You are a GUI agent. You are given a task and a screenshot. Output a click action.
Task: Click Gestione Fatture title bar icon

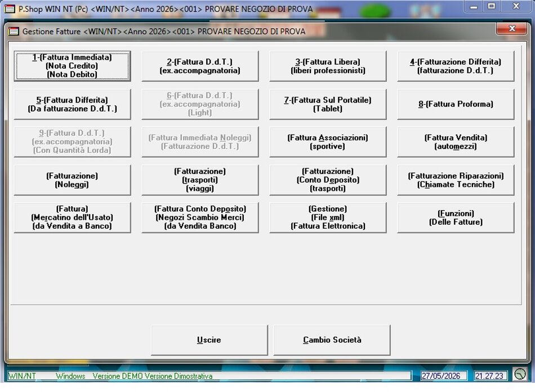(x=14, y=32)
